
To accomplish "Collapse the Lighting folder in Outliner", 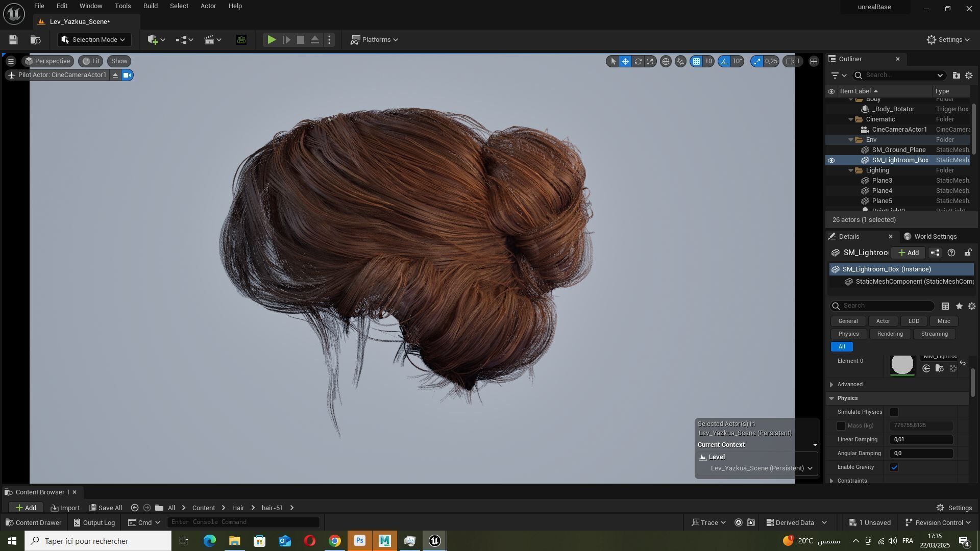I will pos(851,170).
